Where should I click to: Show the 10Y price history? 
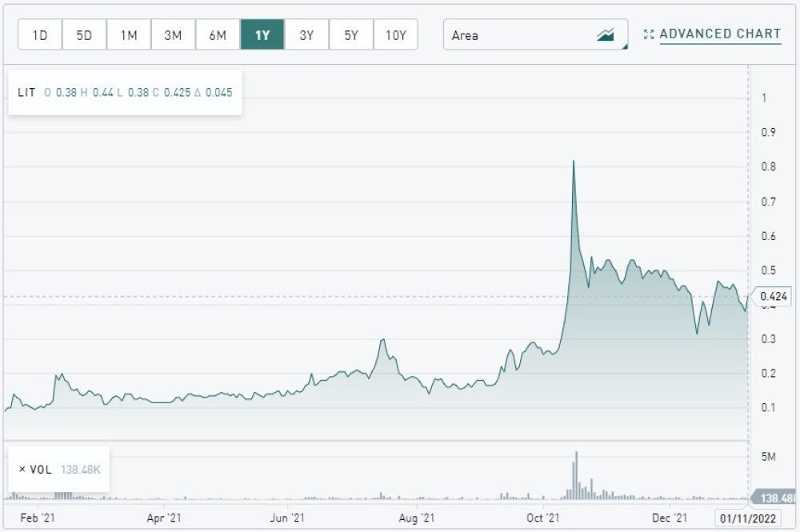pos(396,34)
